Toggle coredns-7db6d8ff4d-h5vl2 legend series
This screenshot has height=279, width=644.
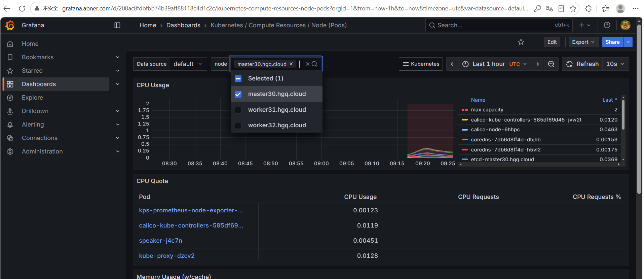tap(506, 150)
